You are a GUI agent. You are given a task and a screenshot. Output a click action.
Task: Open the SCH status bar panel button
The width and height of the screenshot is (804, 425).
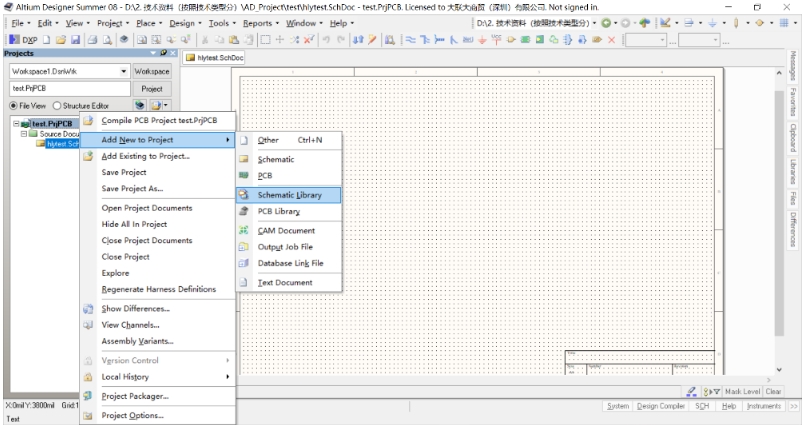tap(702, 406)
